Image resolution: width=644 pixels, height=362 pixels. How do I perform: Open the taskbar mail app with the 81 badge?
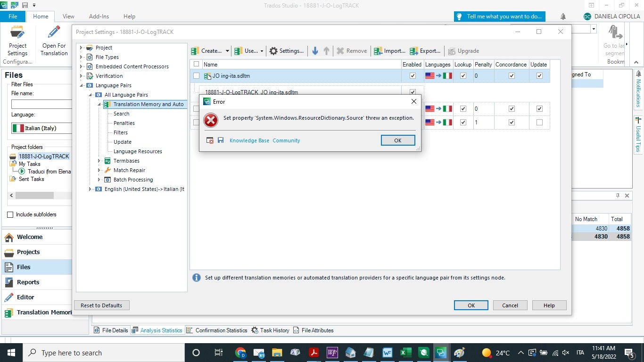pyautogui.click(x=259, y=353)
